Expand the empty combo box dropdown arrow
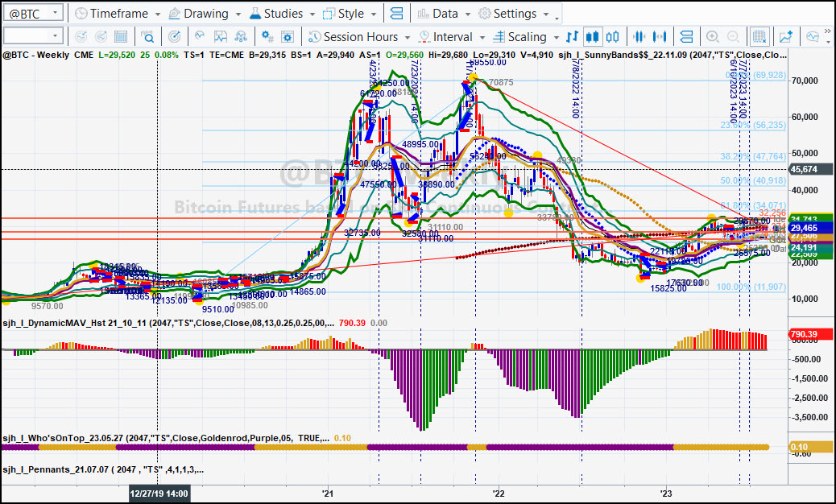Image resolution: width=836 pixels, height=504 pixels. pyautogui.click(x=55, y=36)
